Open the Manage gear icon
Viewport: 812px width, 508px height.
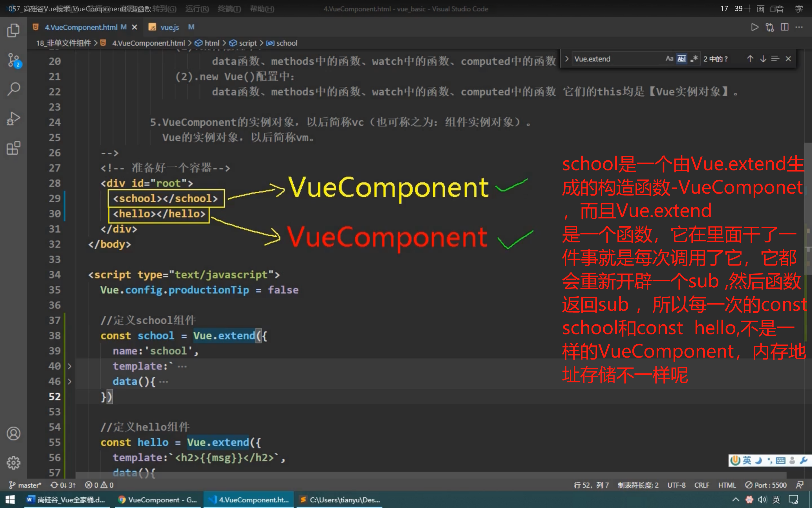point(14,463)
